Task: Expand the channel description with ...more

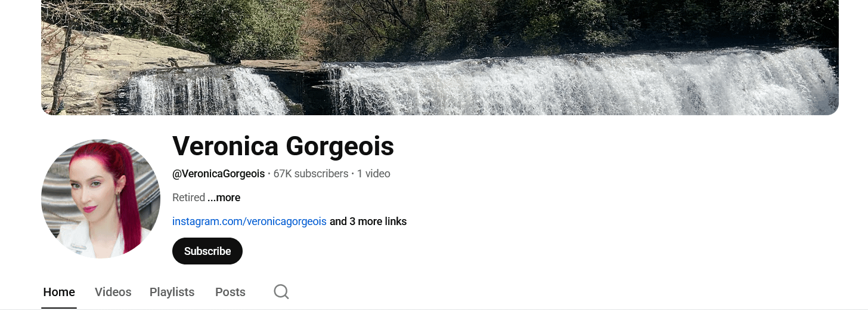Action: (x=224, y=198)
